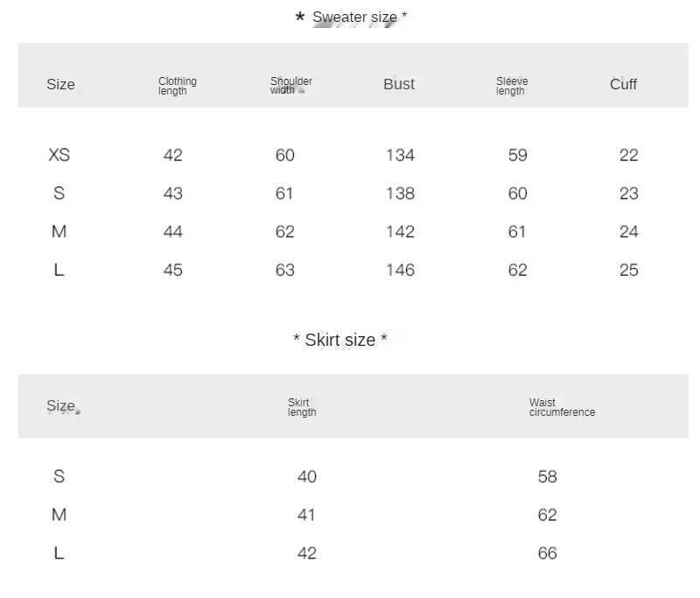
Task: Click the skirt table Size header
Action: pos(60,405)
